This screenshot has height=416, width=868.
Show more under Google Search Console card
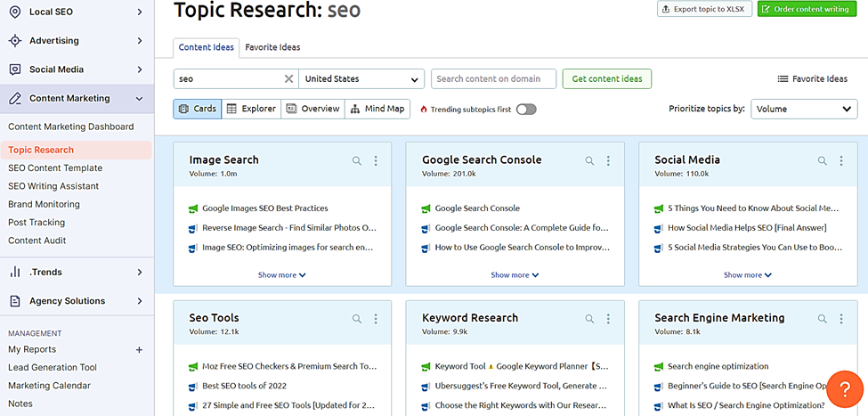point(515,274)
